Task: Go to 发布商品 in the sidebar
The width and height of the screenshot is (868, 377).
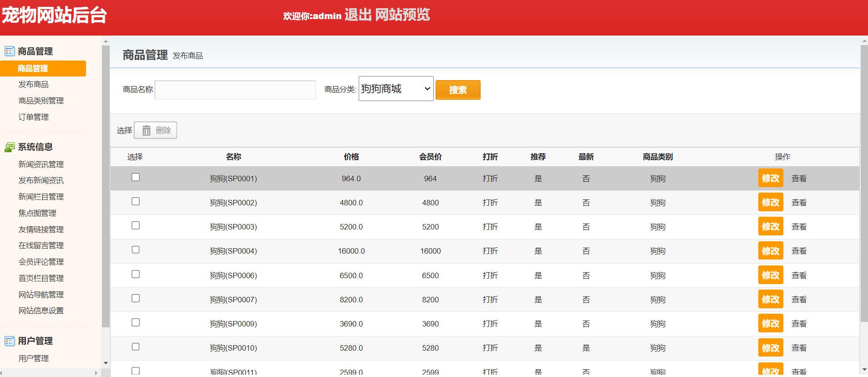Action: click(33, 84)
